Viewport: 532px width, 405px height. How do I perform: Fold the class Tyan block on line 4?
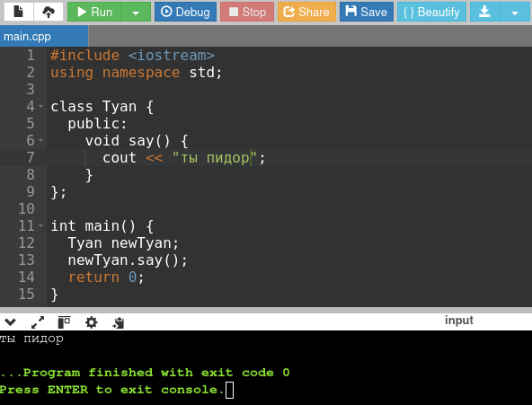(x=41, y=107)
